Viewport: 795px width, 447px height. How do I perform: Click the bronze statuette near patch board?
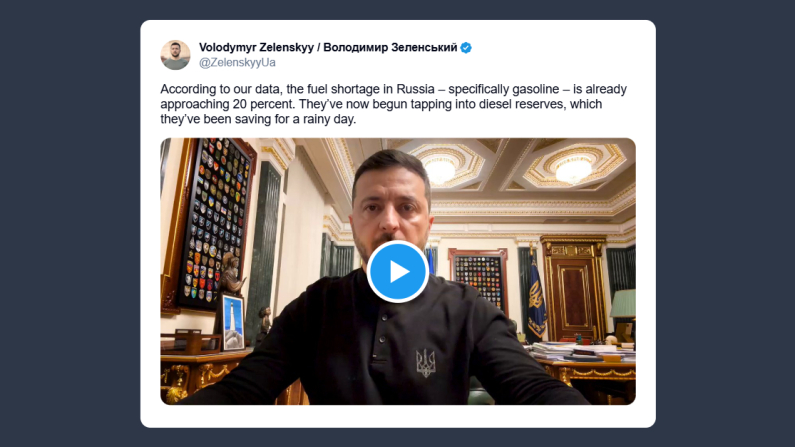point(231,274)
